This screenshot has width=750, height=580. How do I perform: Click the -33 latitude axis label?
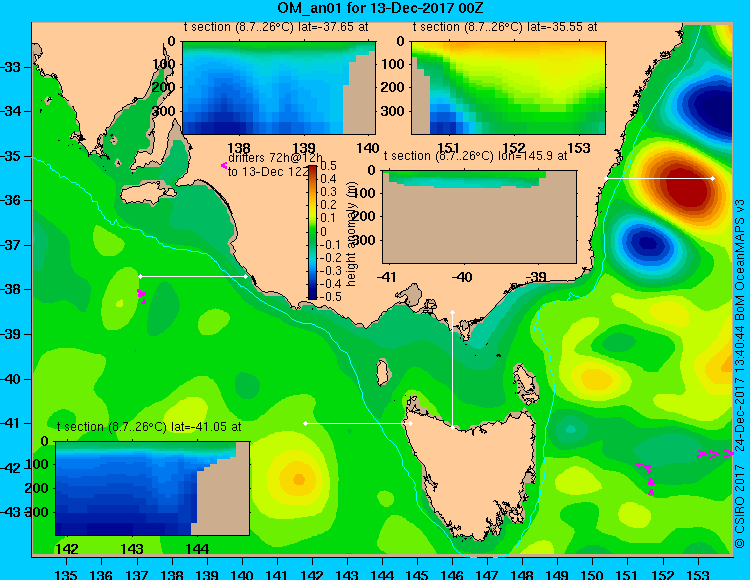tap(11, 67)
